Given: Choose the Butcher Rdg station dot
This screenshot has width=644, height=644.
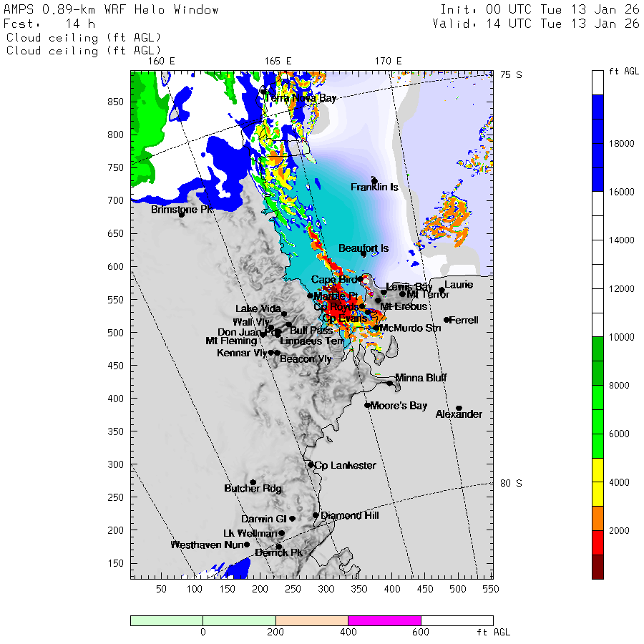Looking at the screenshot, I should coord(253,482).
